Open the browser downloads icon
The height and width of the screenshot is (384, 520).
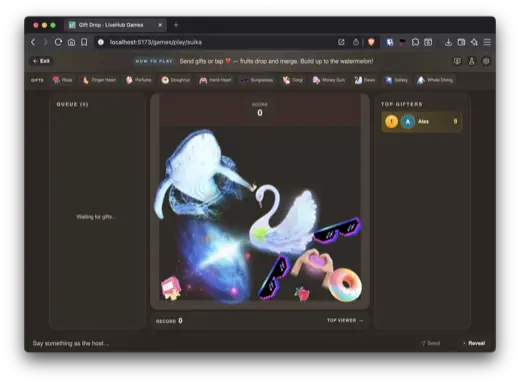448,42
